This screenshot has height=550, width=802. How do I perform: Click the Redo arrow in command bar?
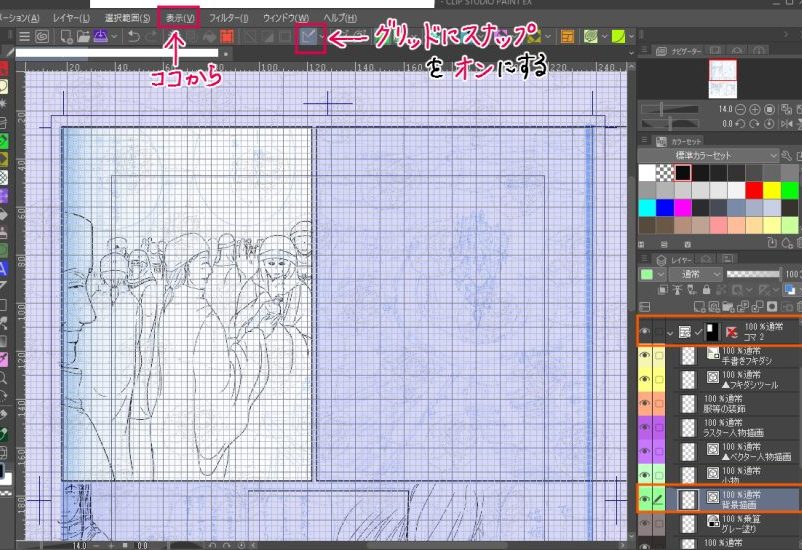tap(152, 37)
